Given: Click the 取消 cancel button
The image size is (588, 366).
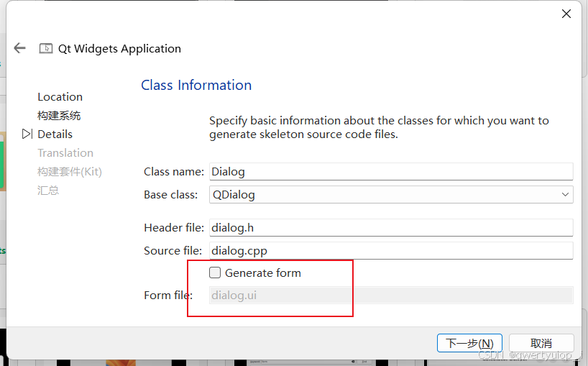Looking at the screenshot, I should coord(541,343).
